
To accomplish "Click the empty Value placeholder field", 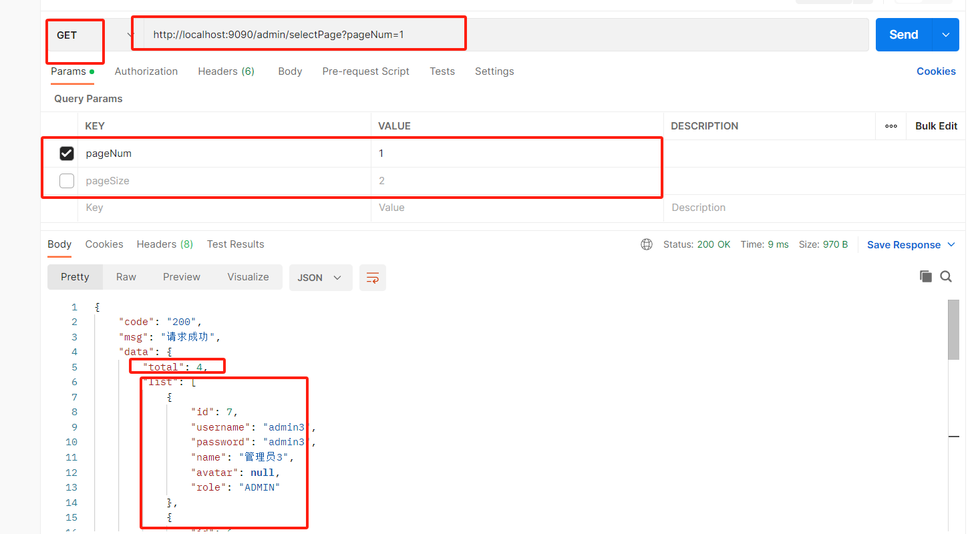I will coord(517,208).
